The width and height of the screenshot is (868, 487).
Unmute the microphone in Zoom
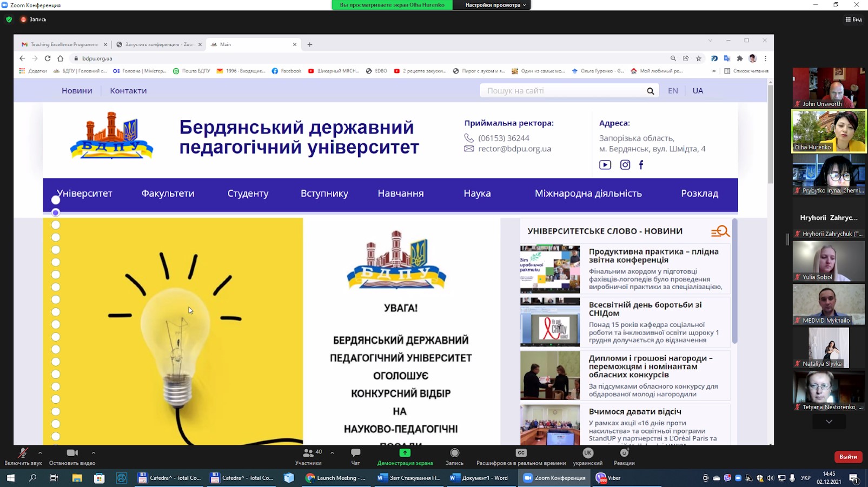click(x=23, y=453)
